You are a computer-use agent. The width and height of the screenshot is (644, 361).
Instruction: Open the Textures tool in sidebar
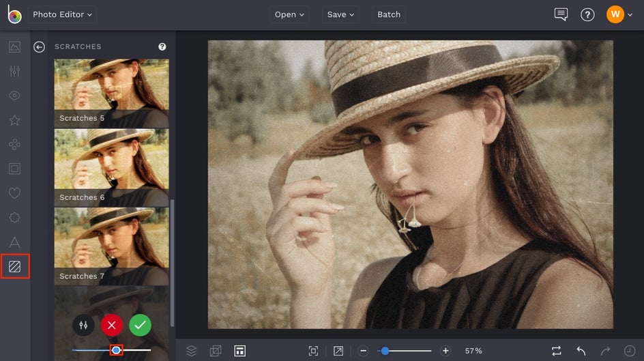tap(14, 266)
